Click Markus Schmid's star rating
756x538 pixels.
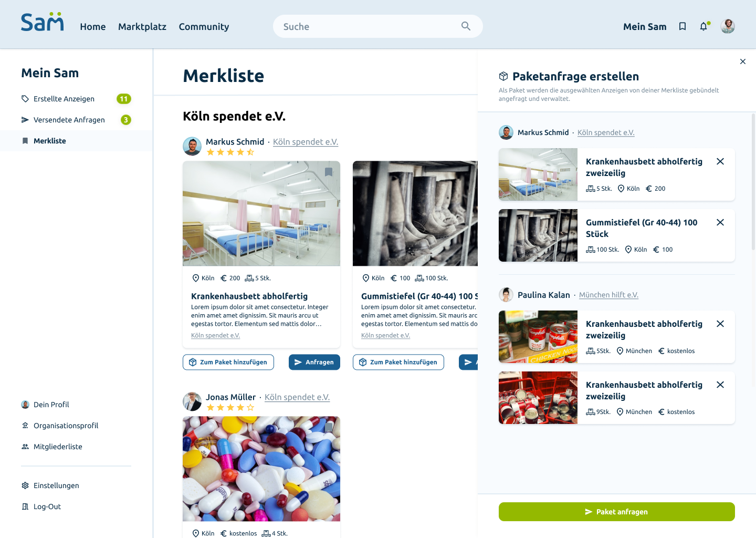pyautogui.click(x=230, y=152)
